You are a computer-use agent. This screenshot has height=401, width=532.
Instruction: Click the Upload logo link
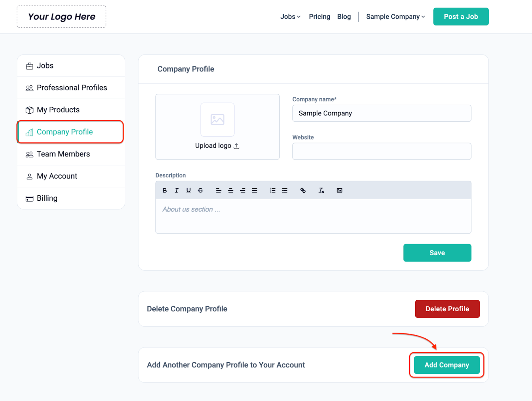(217, 146)
